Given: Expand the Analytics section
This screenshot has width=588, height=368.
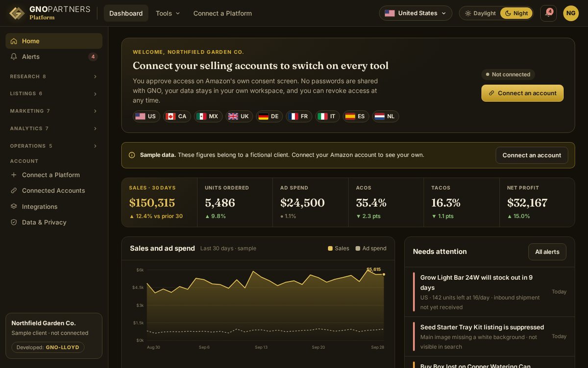Looking at the screenshot, I should [x=54, y=129].
